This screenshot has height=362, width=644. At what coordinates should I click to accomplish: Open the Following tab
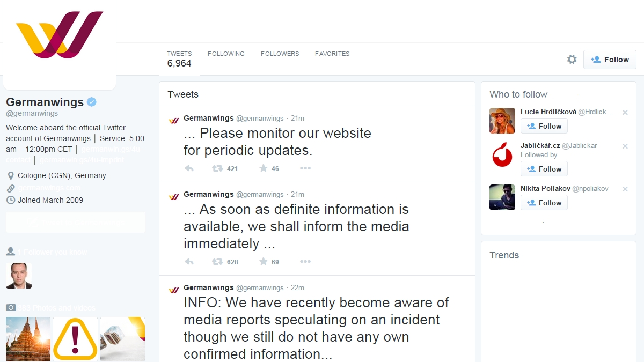226,54
